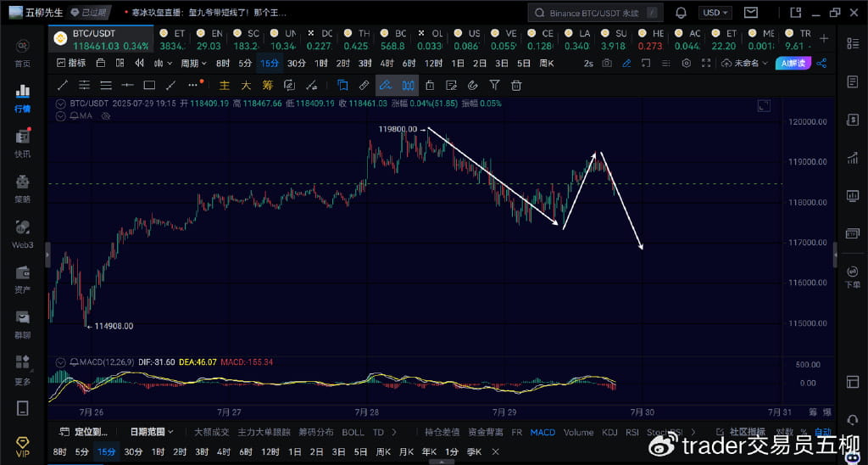Image resolution: width=868 pixels, height=465 pixels.
Task: Open the 更多 more sidebar icon
Action: pos(22,370)
